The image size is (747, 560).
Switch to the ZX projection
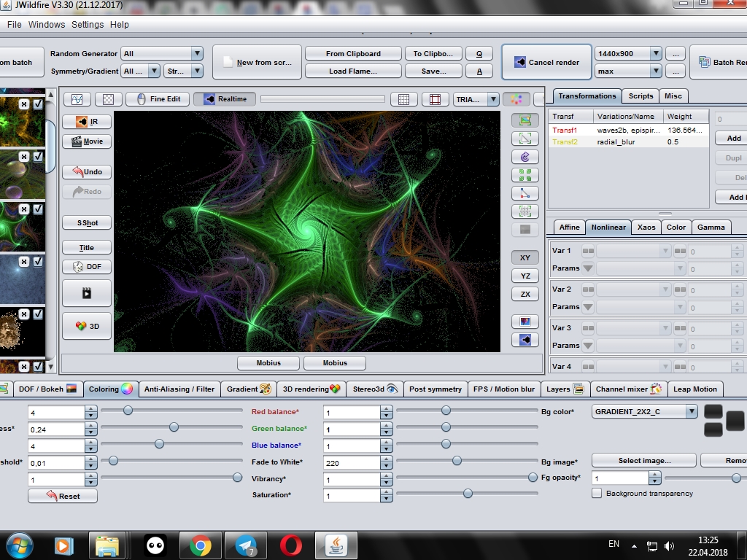[x=525, y=295]
